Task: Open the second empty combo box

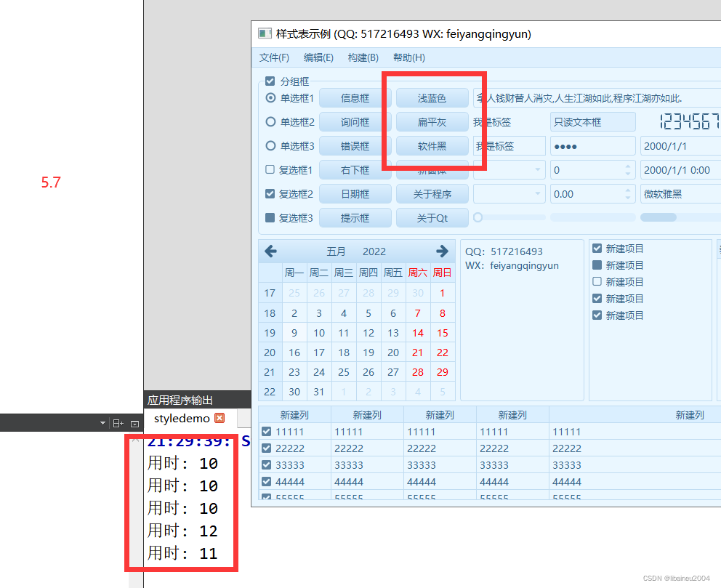Action: pos(509,194)
